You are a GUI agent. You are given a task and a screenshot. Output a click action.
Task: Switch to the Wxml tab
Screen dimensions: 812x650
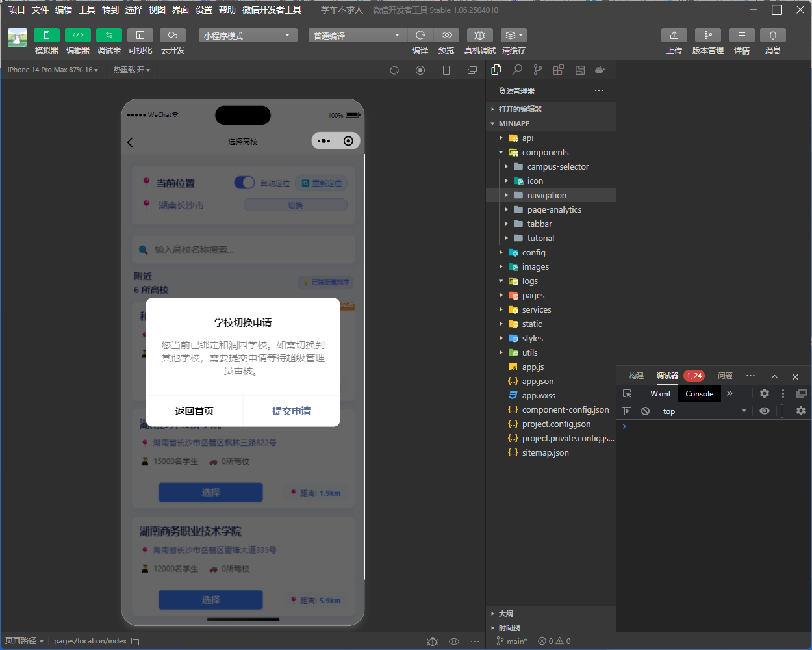pos(660,393)
